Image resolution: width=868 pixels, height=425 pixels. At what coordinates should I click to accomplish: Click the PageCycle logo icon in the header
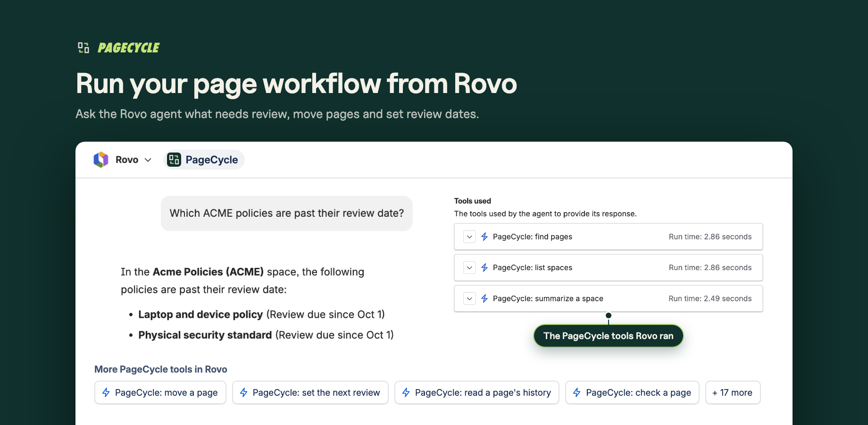point(83,47)
